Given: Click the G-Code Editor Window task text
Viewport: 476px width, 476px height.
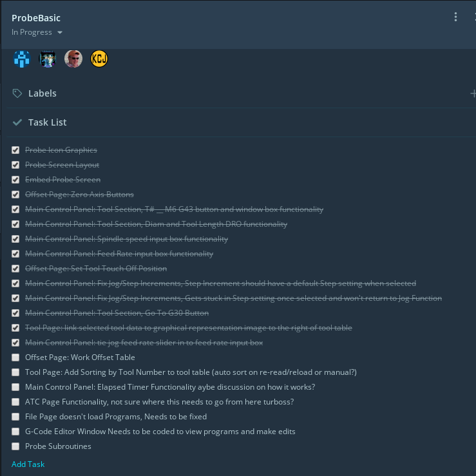Looking at the screenshot, I should pos(160,432).
